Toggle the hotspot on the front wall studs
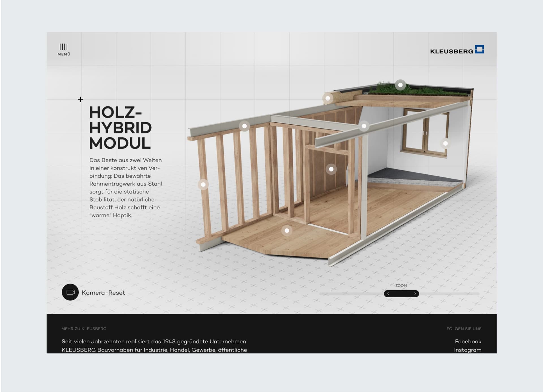 pos(203,185)
